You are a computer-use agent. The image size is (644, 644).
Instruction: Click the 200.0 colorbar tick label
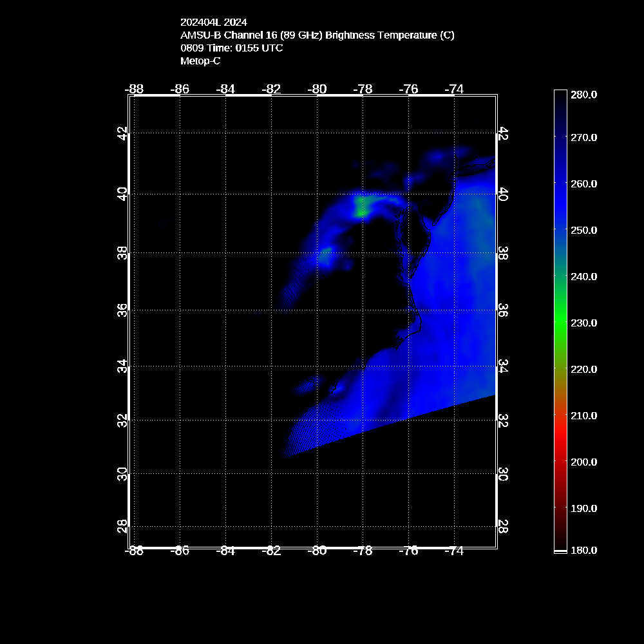click(x=584, y=462)
